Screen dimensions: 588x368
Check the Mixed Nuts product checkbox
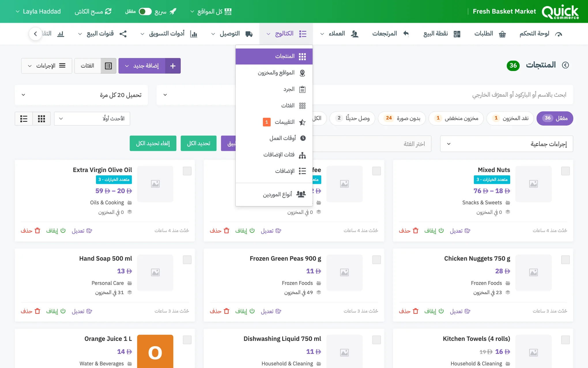(x=566, y=171)
